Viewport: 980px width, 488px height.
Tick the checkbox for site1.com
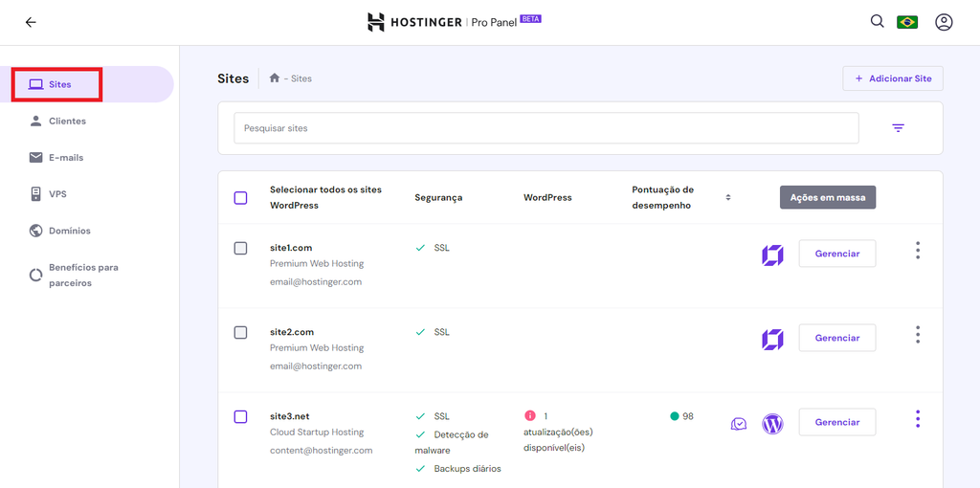point(240,248)
